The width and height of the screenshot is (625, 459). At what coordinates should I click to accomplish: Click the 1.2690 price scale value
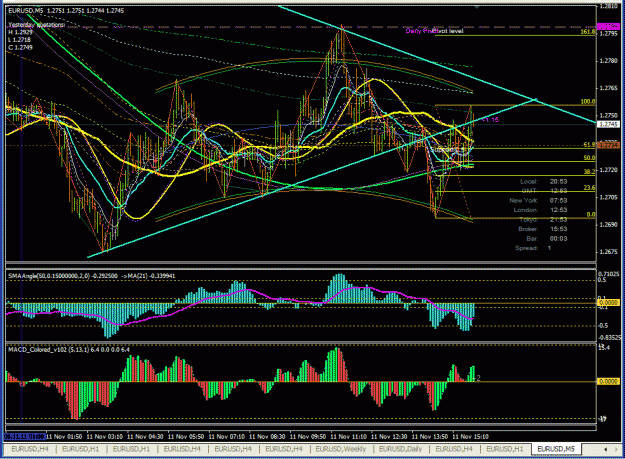(x=609, y=225)
